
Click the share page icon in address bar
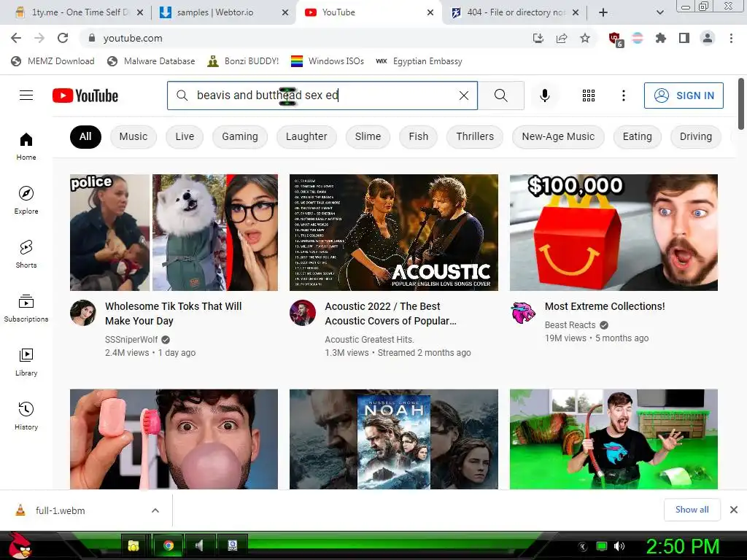(562, 38)
